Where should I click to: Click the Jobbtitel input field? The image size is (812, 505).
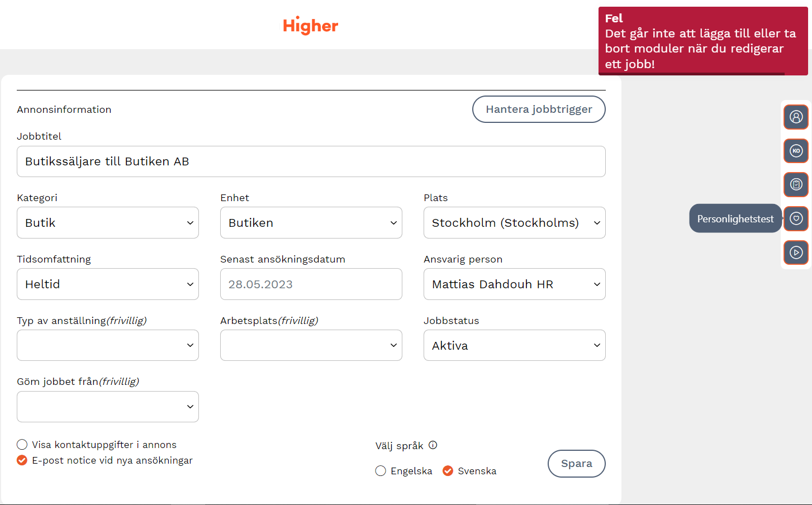311,161
